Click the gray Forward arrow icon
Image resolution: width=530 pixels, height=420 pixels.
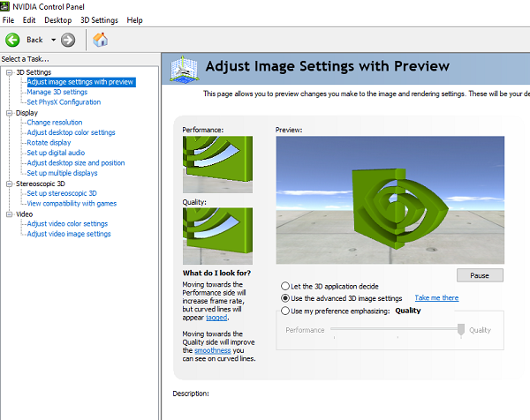pyautogui.click(x=68, y=40)
